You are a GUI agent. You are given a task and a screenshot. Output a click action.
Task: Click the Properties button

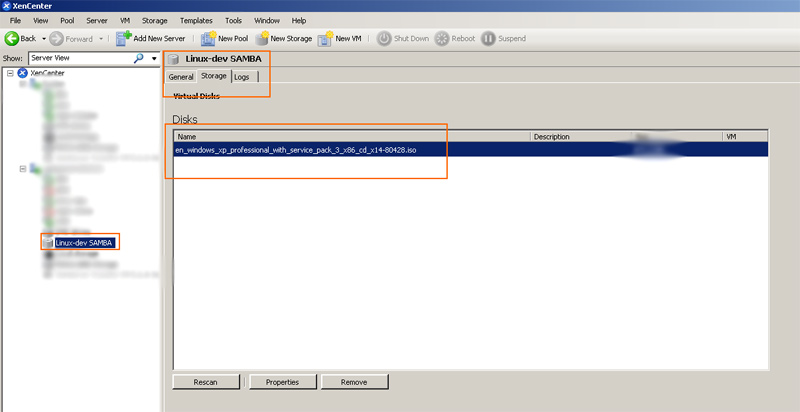click(283, 382)
